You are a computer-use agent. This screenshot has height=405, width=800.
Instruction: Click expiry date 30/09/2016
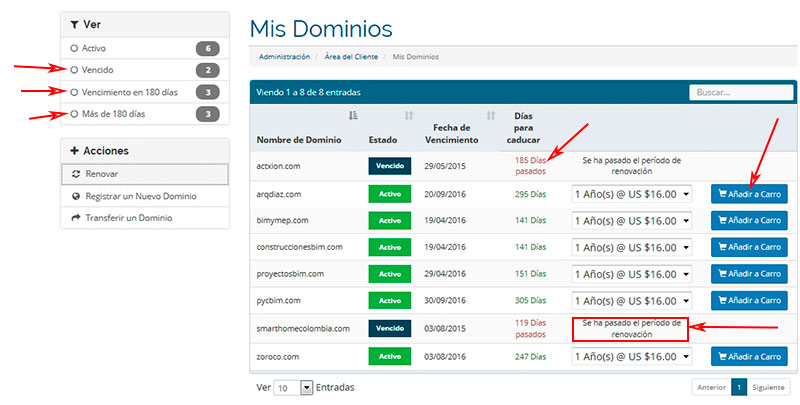pyautogui.click(x=445, y=300)
